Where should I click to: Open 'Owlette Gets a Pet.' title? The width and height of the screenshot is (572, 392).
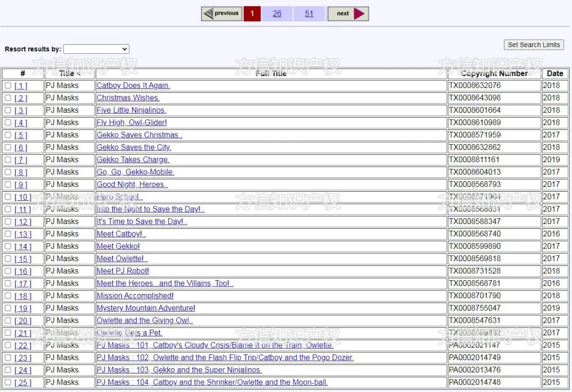point(130,333)
